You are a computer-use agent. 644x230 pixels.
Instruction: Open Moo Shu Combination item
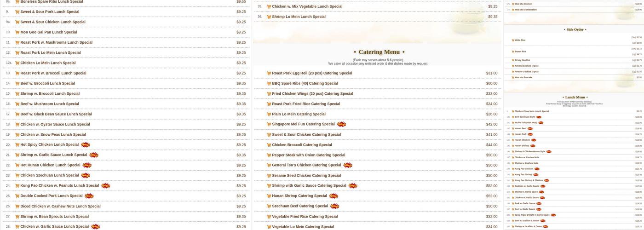526,10
